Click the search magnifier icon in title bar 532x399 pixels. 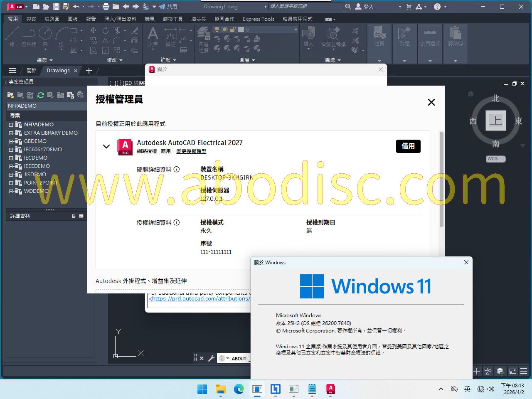pos(348,7)
